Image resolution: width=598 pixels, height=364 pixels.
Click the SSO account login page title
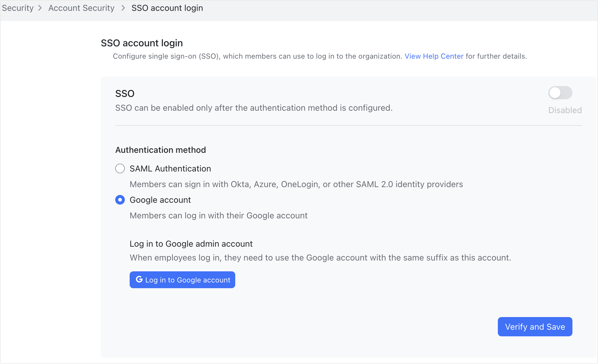(x=141, y=43)
